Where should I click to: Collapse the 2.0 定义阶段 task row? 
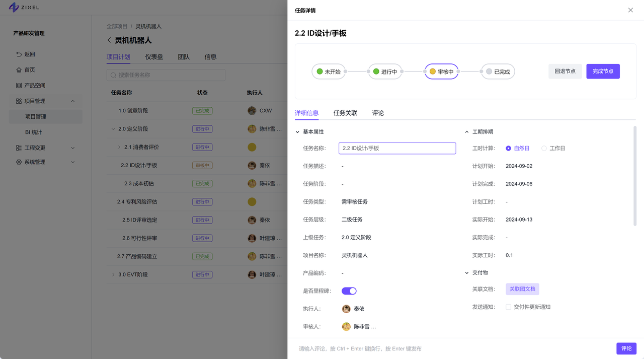pos(113,129)
